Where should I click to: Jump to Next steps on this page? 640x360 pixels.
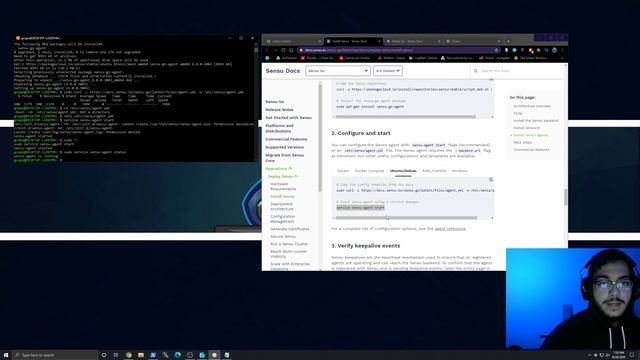[522, 142]
